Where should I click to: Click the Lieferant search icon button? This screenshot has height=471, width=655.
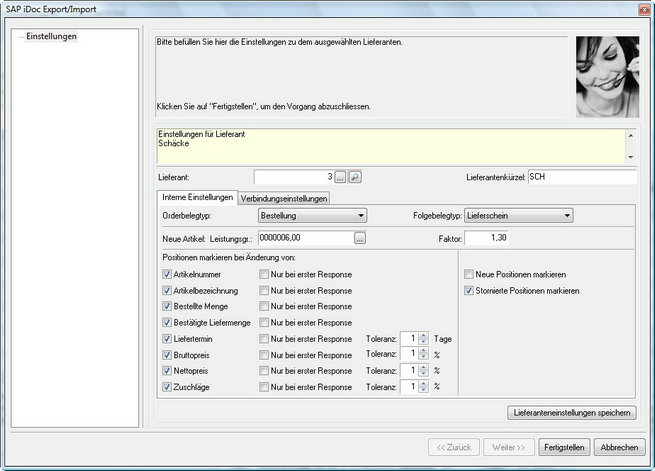[354, 177]
